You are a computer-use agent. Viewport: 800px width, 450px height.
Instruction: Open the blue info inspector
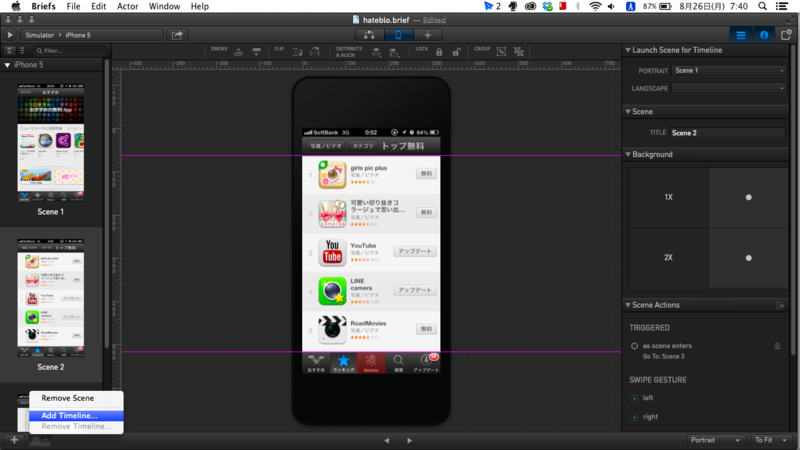click(x=764, y=35)
